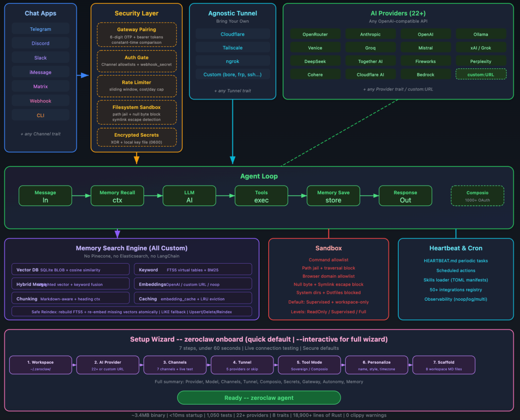Click the '+ any Tunnel trait' note
The height and width of the screenshot is (420, 520).
(x=233, y=91)
